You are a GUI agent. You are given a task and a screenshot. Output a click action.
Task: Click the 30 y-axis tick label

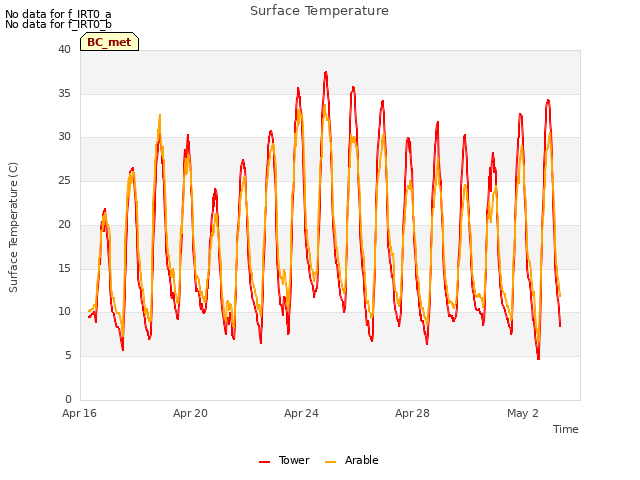point(64,137)
